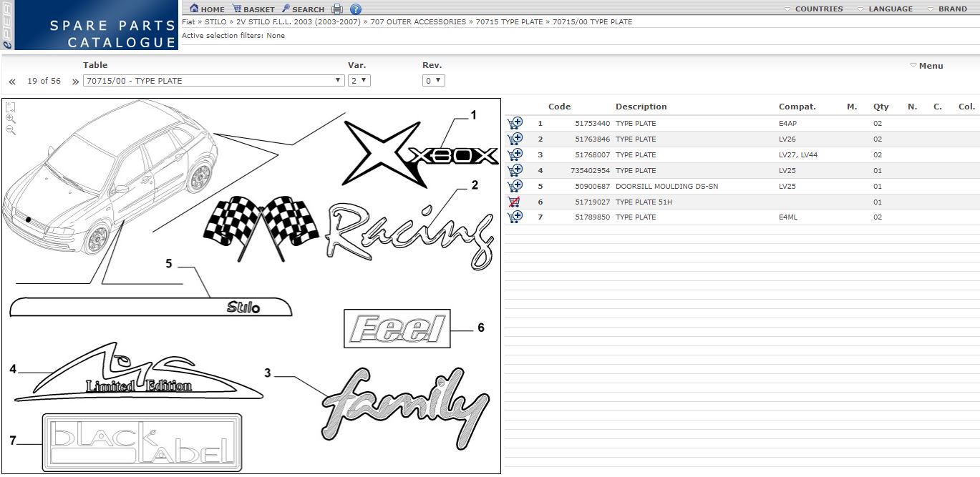Click part code 50900687
This screenshot has width=980, height=477.
pyautogui.click(x=593, y=187)
